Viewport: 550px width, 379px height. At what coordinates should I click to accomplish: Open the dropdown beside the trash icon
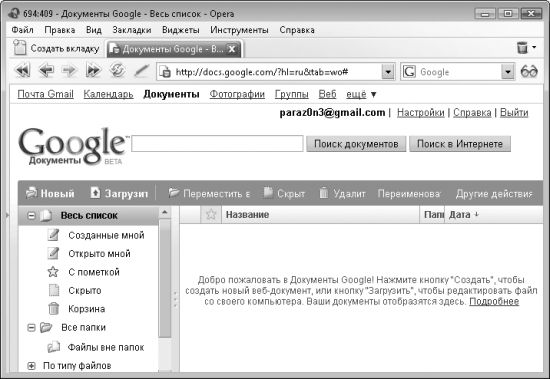pyautogui.click(x=534, y=47)
